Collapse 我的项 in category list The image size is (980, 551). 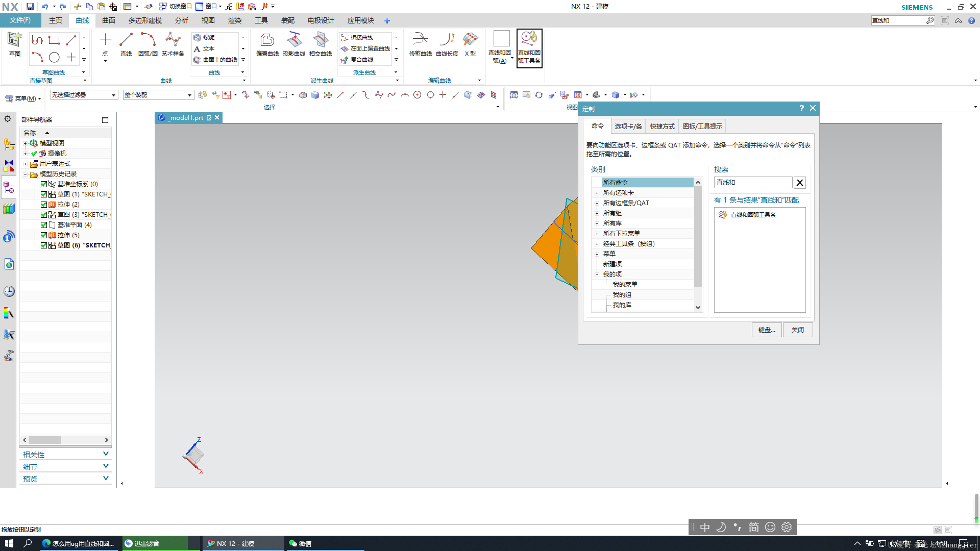tap(597, 274)
